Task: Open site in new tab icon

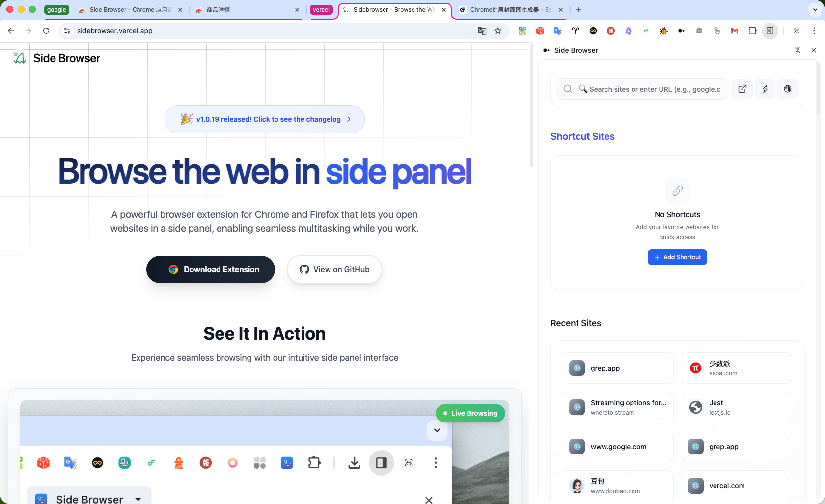Action: click(x=742, y=89)
